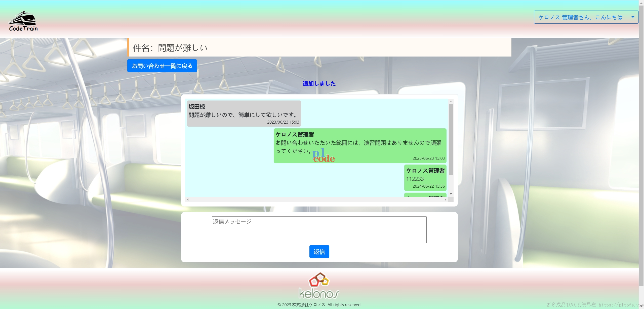Open the ケロノス 管理者さん、こんにちは dropdown
The image size is (644, 309).
(586, 17)
